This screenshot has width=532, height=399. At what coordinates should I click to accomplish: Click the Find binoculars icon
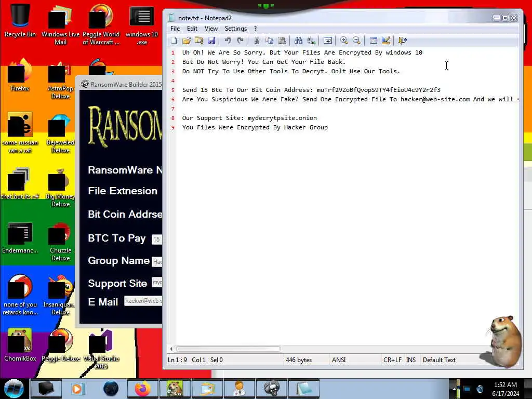[298, 41]
